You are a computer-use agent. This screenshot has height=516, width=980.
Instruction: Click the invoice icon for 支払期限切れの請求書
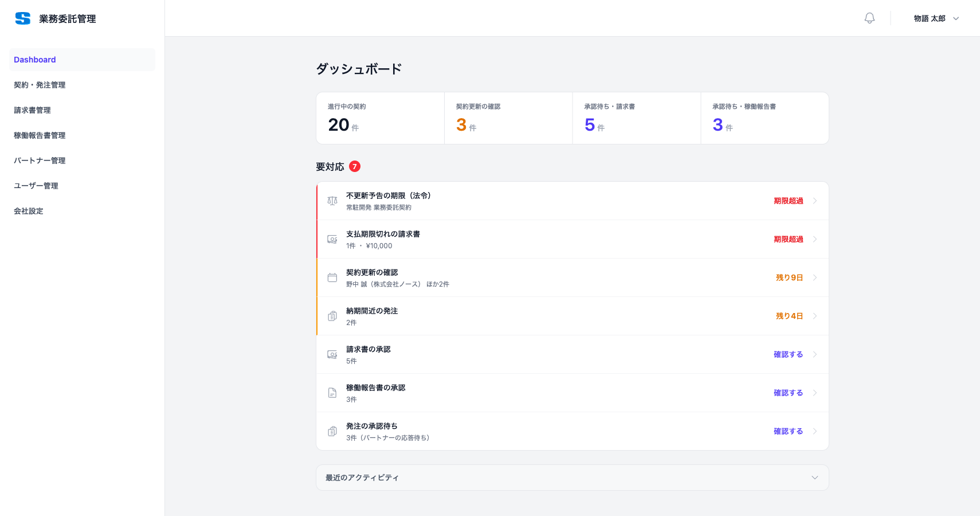coord(332,239)
